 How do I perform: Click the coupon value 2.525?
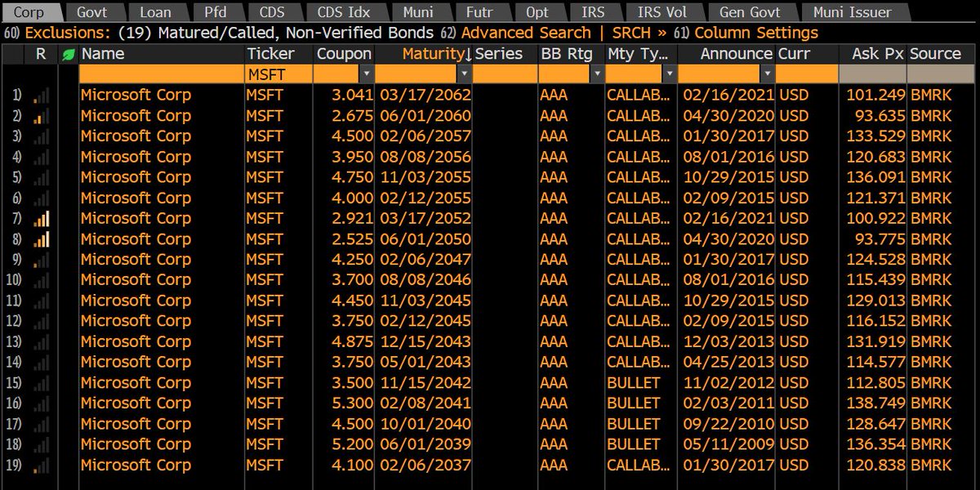click(352, 239)
